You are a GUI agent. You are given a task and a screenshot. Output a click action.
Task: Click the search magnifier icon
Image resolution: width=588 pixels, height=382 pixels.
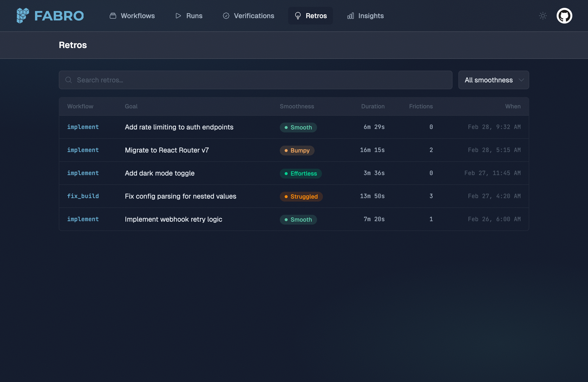tap(68, 80)
